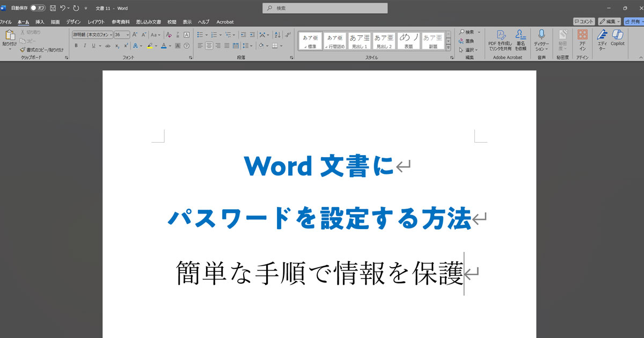This screenshot has height=338, width=644.
Task: Open the 挿入 ribbon tab
Action: 40,22
